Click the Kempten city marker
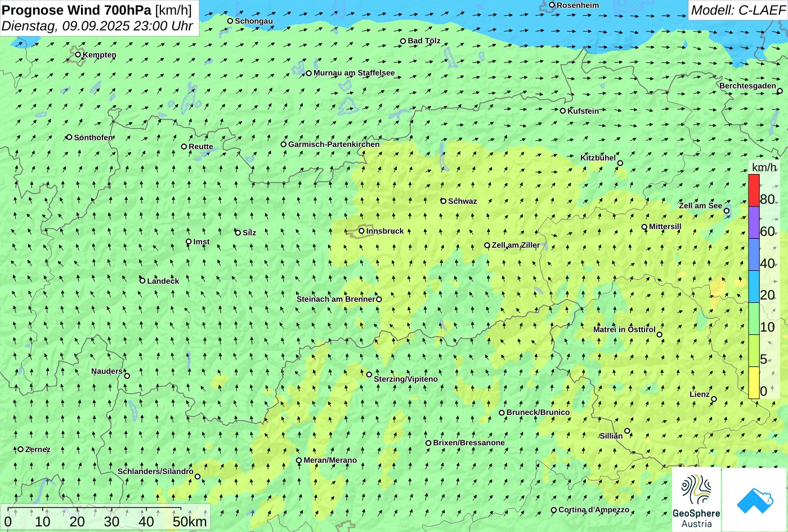 (x=78, y=55)
